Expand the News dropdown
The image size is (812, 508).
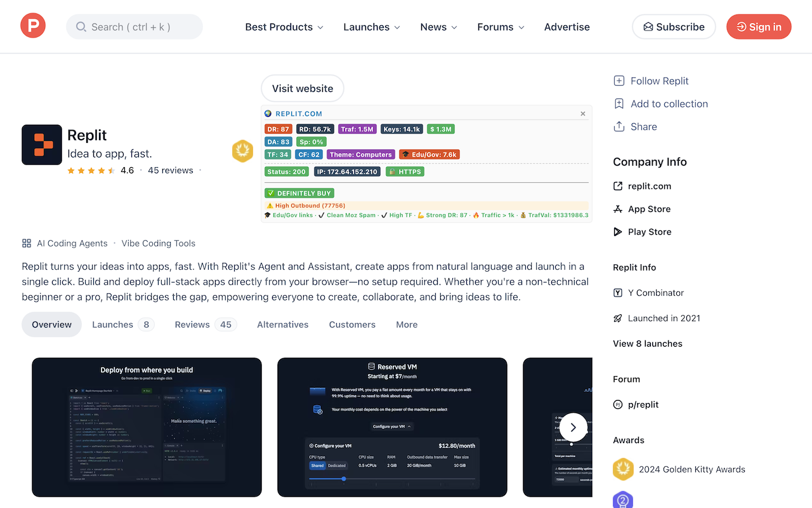[439, 27]
